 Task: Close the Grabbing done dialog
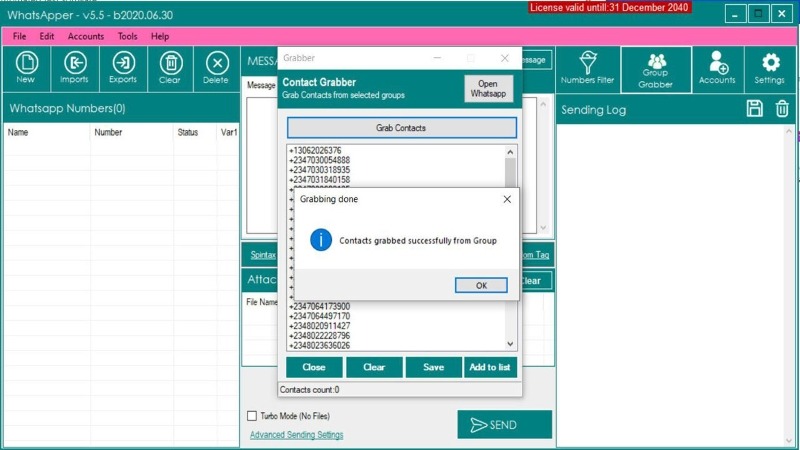(x=506, y=199)
